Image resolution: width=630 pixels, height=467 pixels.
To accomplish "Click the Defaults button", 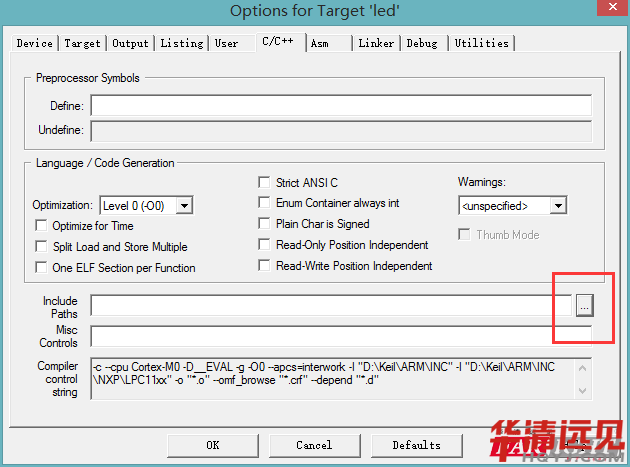I will coord(416,445).
